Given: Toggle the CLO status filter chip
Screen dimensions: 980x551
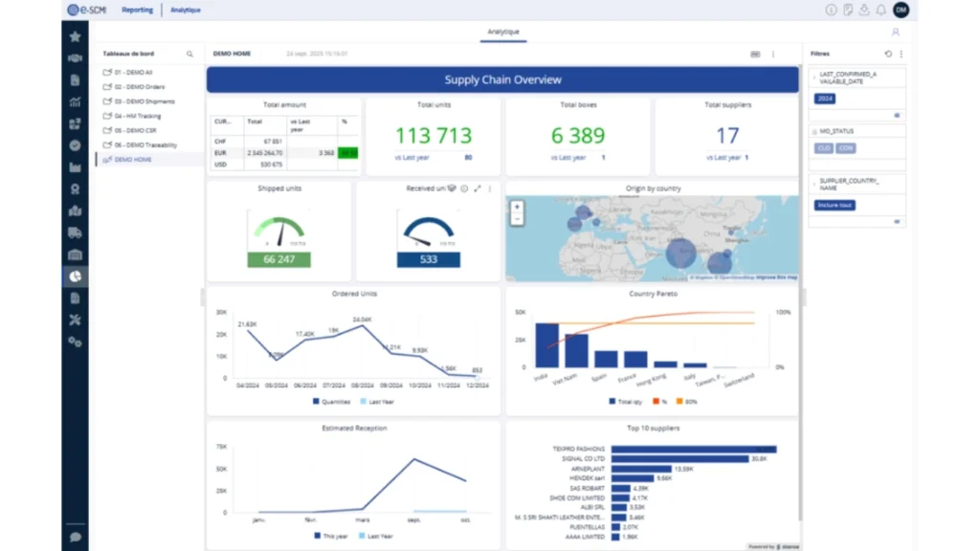Looking at the screenshot, I should [824, 148].
